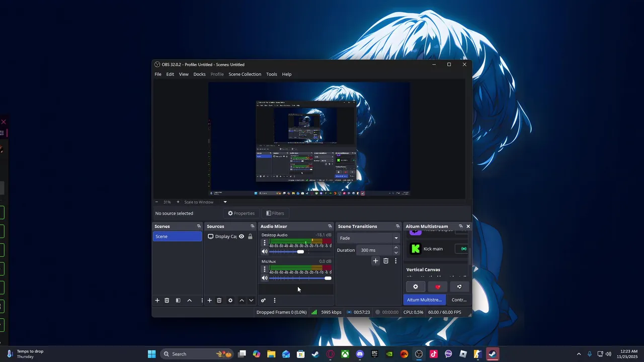Click the Properties button
Image resolution: width=644 pixels, height=362 pixels.
point(241,213)
